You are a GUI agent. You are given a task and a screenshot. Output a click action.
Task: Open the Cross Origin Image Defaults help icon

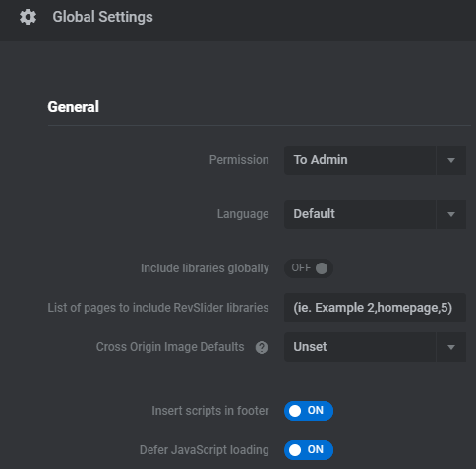click(262, 347)
